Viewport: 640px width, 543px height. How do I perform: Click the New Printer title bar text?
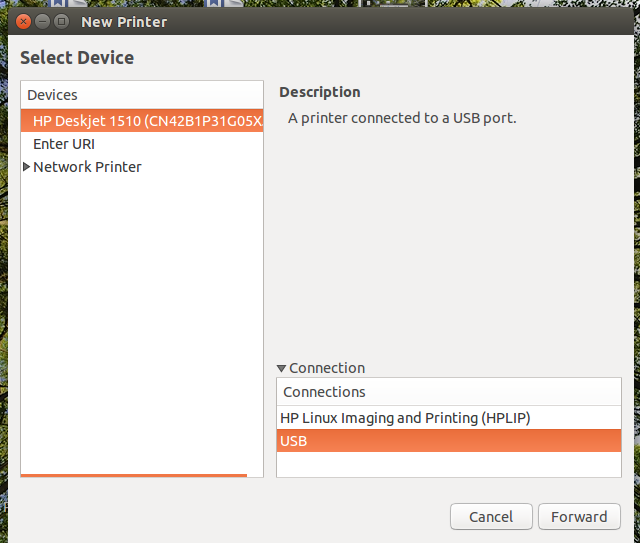[124, 22]
